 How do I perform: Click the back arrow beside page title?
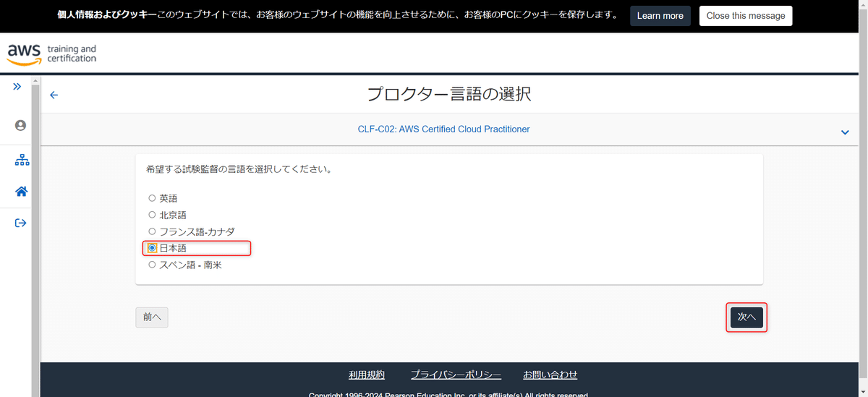[x=54, y=95]
